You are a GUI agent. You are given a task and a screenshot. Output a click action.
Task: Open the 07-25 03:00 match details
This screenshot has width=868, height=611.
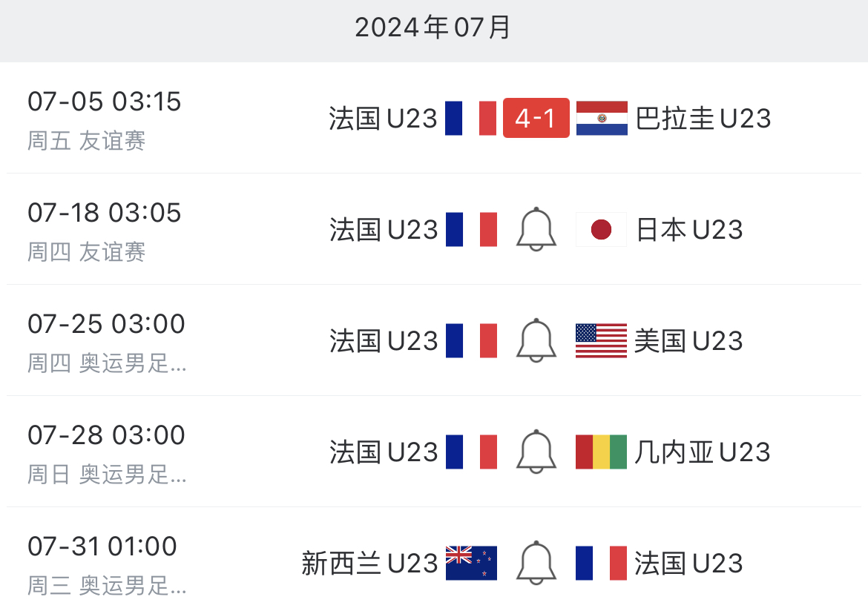(x=434, y=340)
